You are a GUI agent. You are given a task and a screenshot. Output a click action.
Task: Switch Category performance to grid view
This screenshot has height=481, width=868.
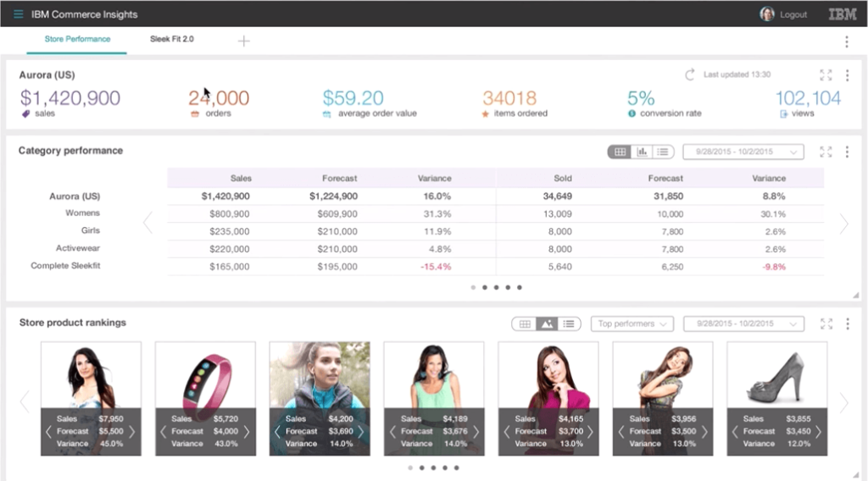tap(620, 152)
